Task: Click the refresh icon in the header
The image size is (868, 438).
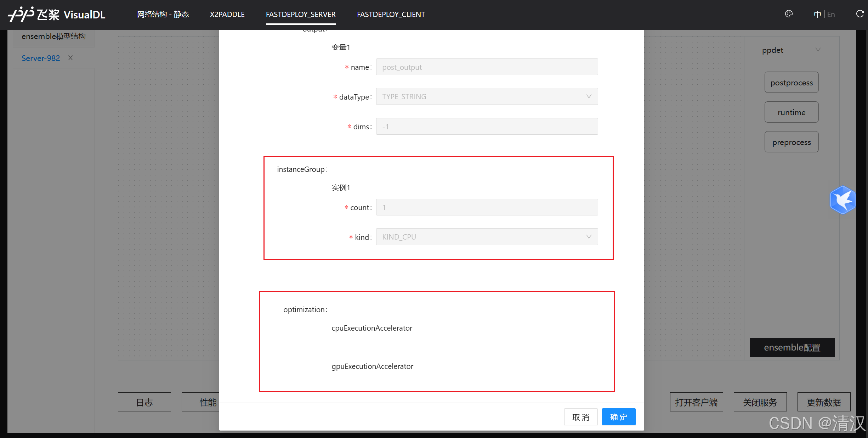Action: pyautogui.click(x=860, y=14)
